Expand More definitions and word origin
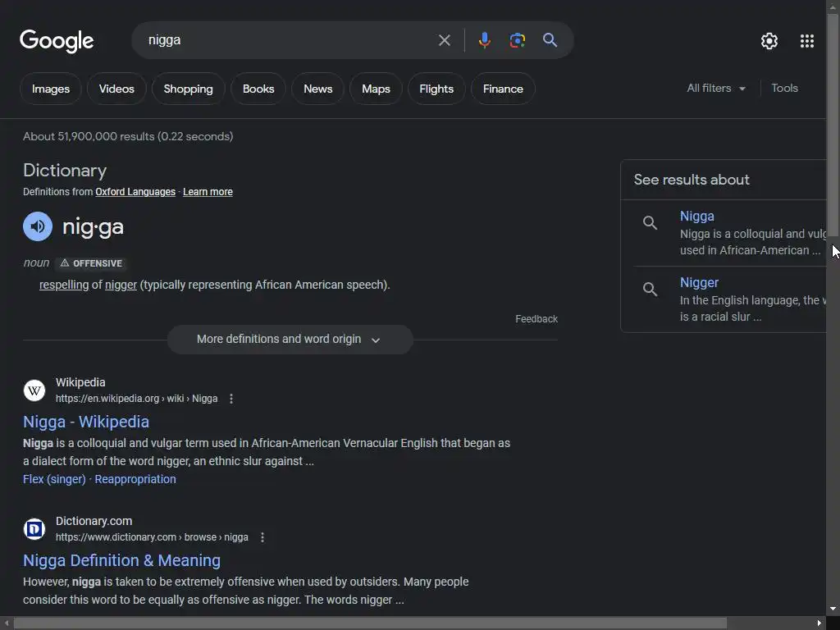The width and height of the screenshot is (840, 630). (290, 340)
